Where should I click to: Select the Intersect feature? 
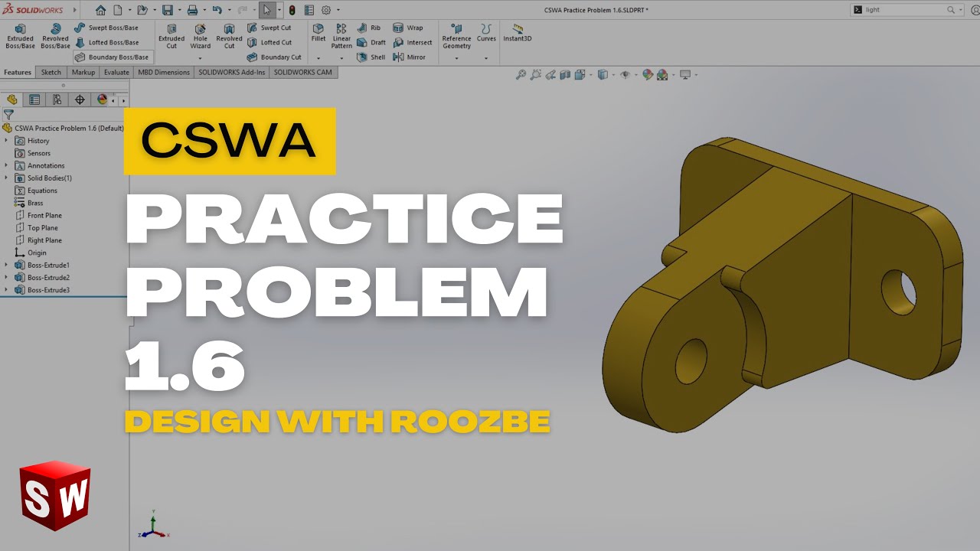pos(413,42)
